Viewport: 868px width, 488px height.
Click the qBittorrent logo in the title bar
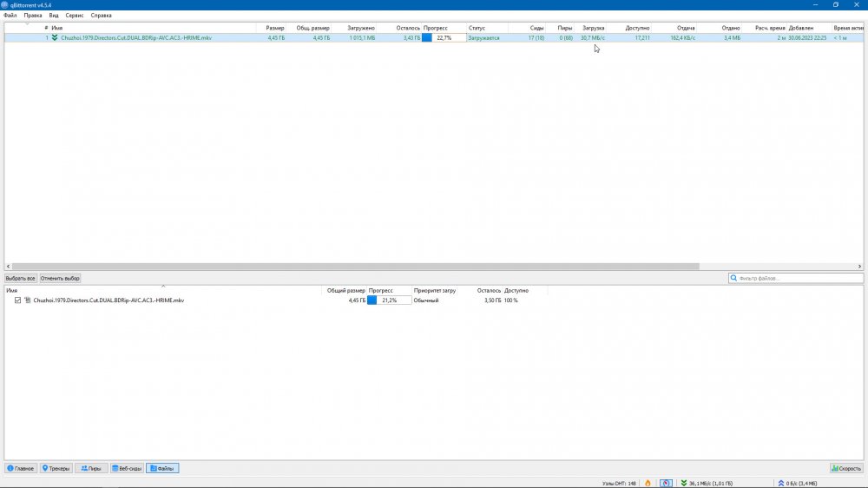pyautogui.click(x=5, y=4)
